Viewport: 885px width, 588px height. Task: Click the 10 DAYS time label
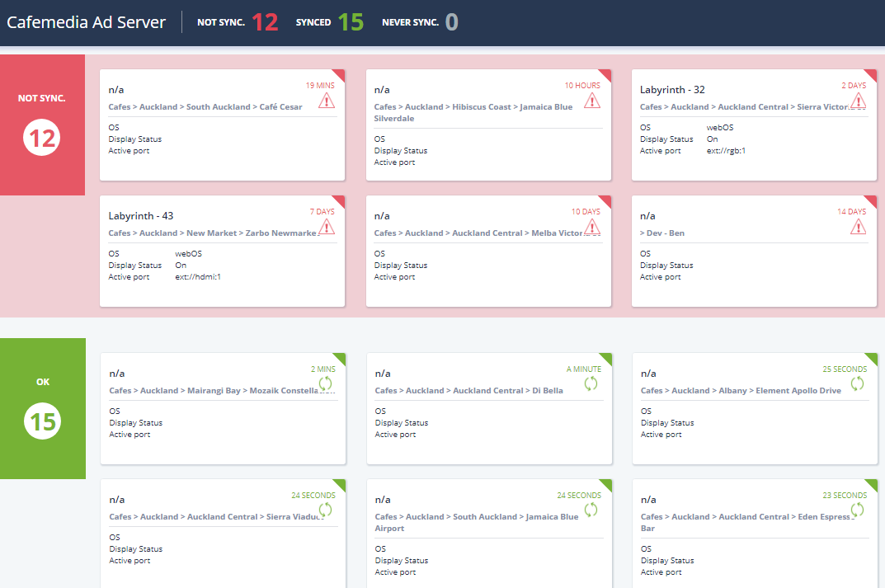click(586, 212)
